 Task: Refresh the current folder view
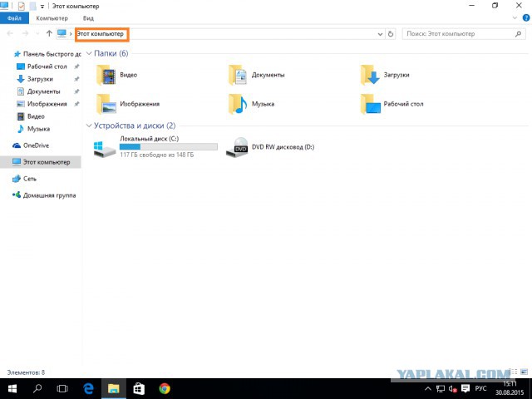(x=391, y=34)
